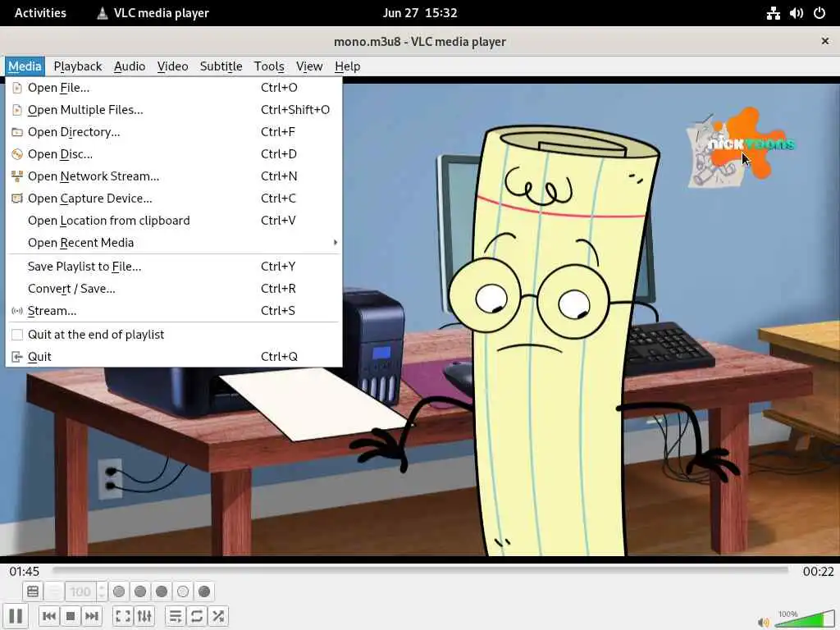Stop playback with the stop button
The width and height of the screenshot is (840, 630).
(71, 615)
